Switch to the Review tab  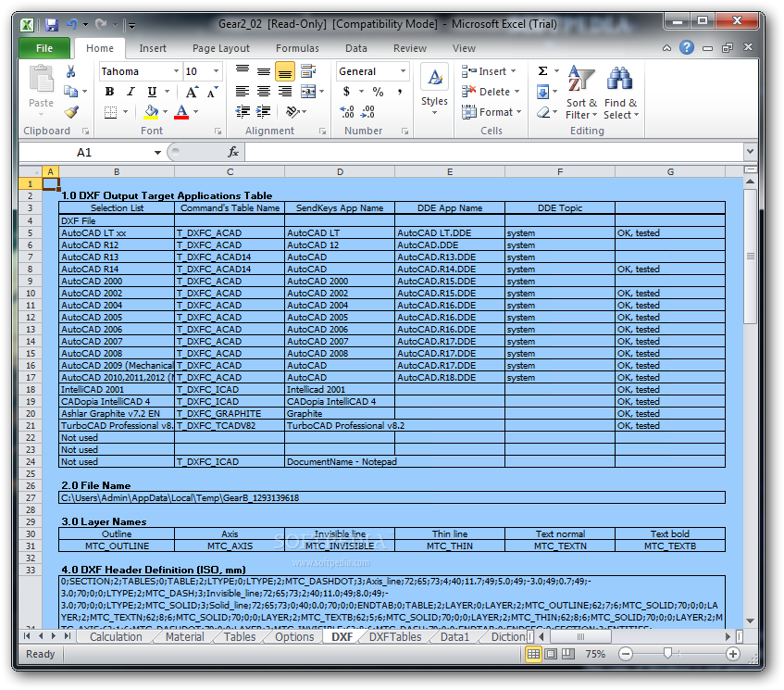point(410,48)
